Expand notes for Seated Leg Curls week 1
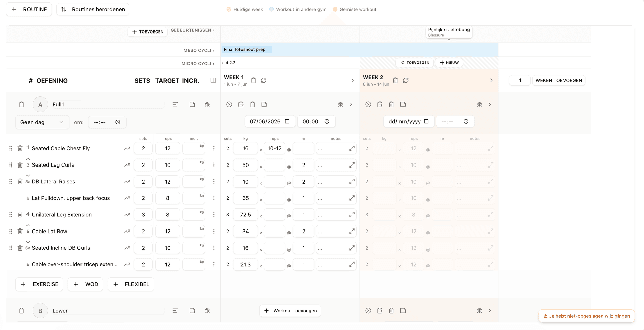 pyautogui.click(x=352, y=165)
